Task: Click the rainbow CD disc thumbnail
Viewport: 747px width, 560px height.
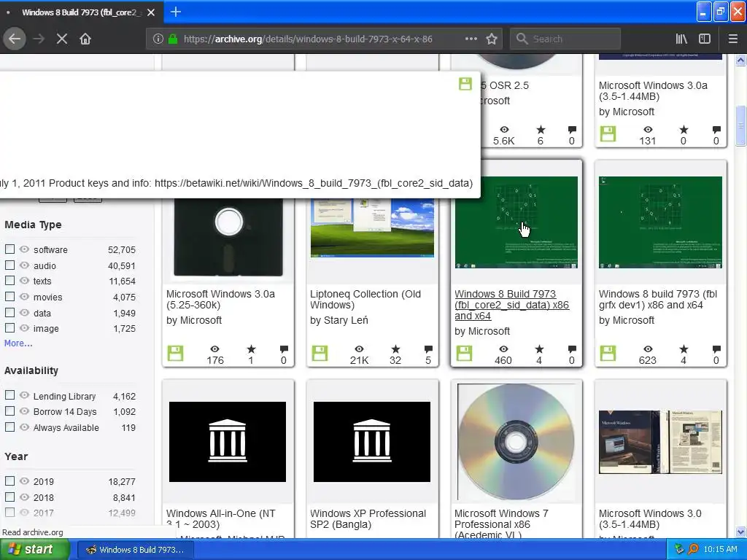Action: pyautogui.click(x=516, y=441)
